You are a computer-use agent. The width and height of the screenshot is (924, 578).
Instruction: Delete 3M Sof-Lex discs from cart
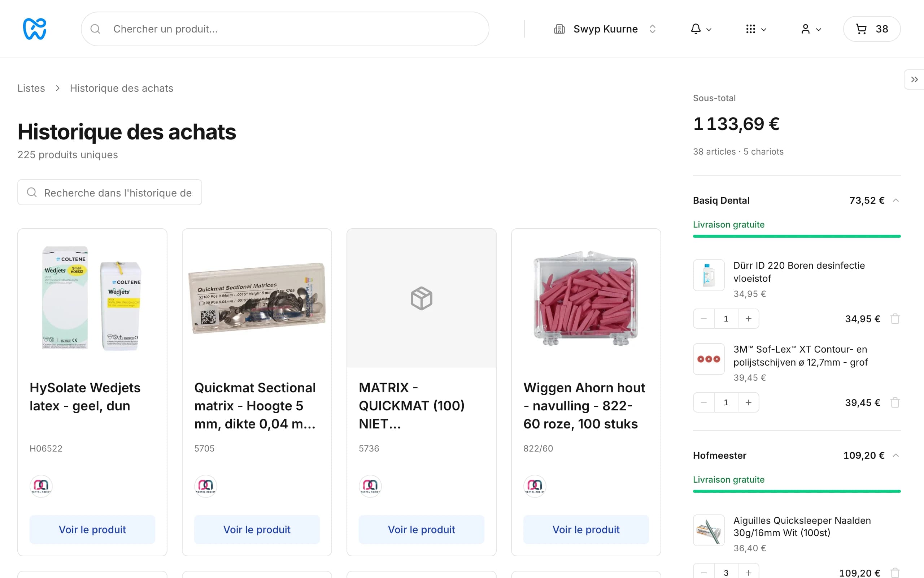coord(895,402)
